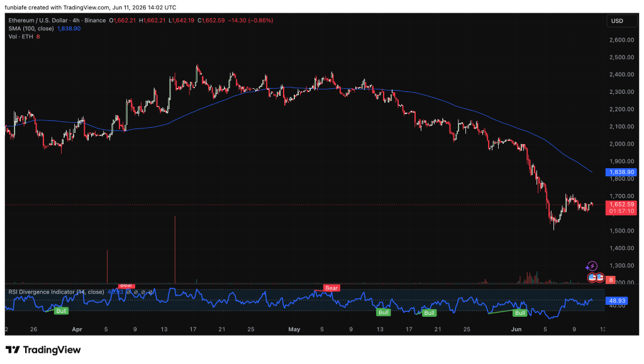Select the Bear marker near May 5
This screenshot has height=364, width=644.
point(331,288)
